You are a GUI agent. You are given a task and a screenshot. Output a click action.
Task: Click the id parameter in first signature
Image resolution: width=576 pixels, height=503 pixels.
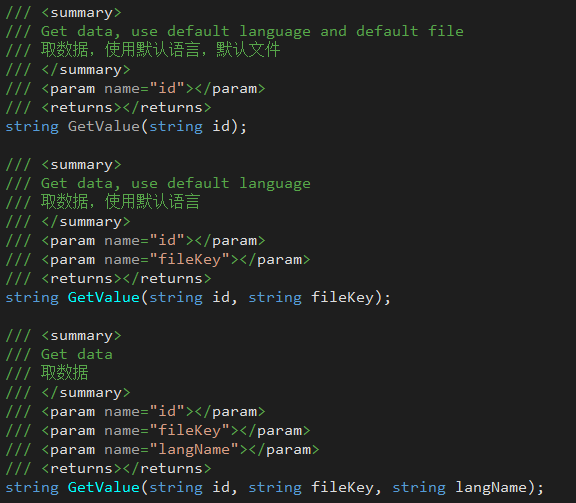(221, 127)
